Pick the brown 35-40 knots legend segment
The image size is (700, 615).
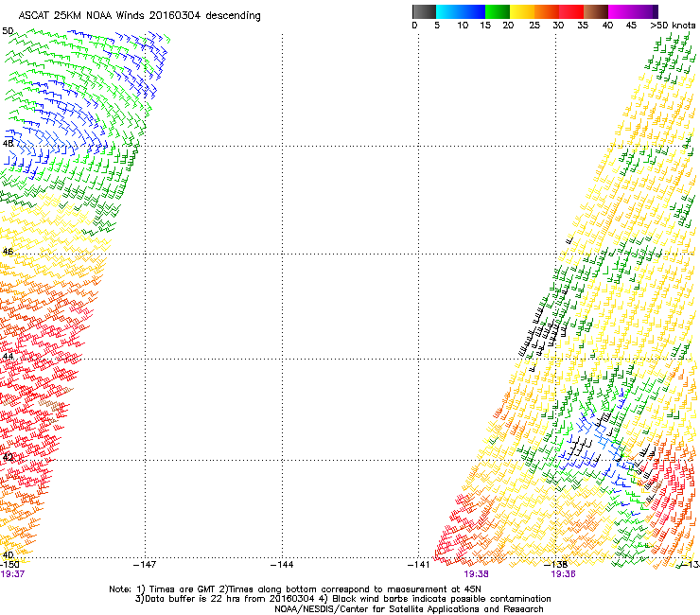click(x=596, y=11)
